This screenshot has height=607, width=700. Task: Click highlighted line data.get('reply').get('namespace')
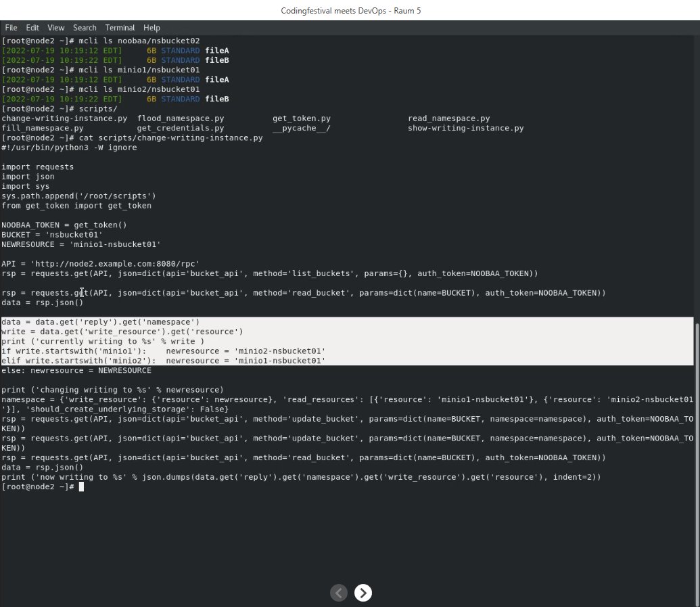coord(101,321)
